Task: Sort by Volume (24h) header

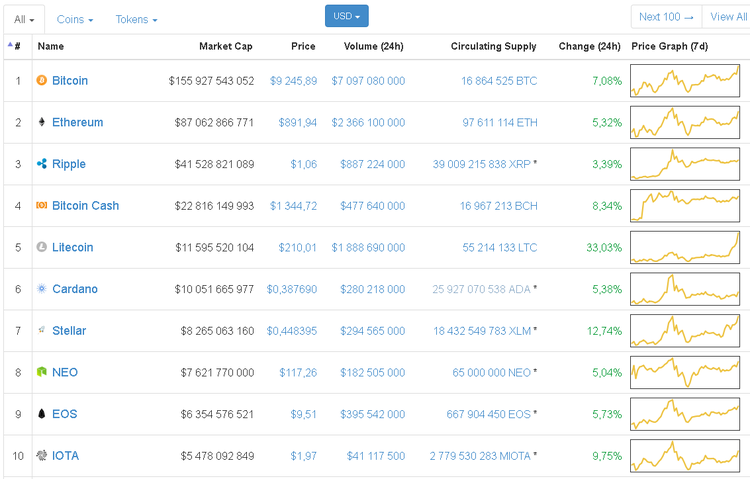Action: [374, 46]
